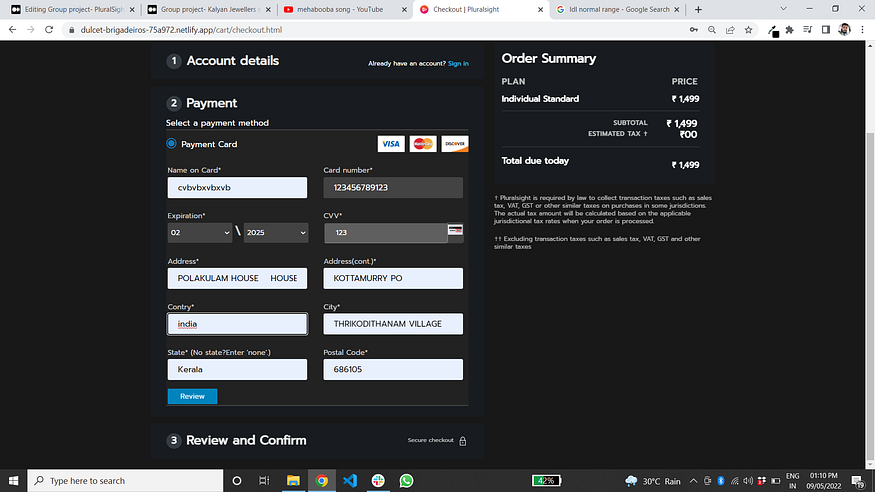Click the Individual Standard plan text
This screenshot has width=875, height=492.
pyautogui.click(x=540, y=99)
